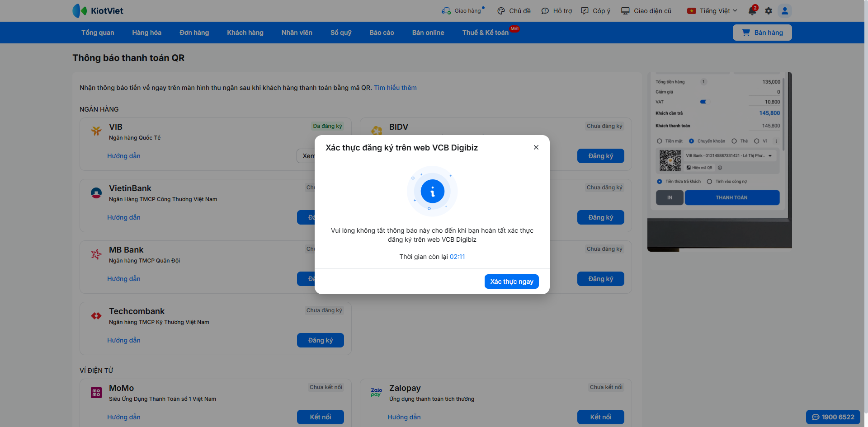Open Hướng dẫn for VIB

(124, 156)
